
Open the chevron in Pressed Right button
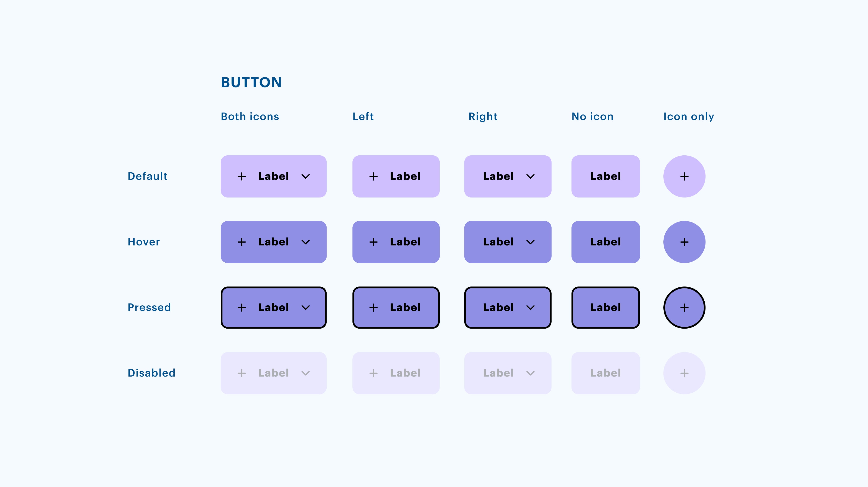coord(530,308)
